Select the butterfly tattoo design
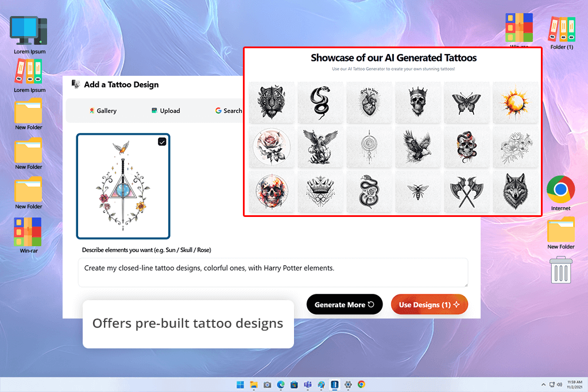 (x=466, y=102)
